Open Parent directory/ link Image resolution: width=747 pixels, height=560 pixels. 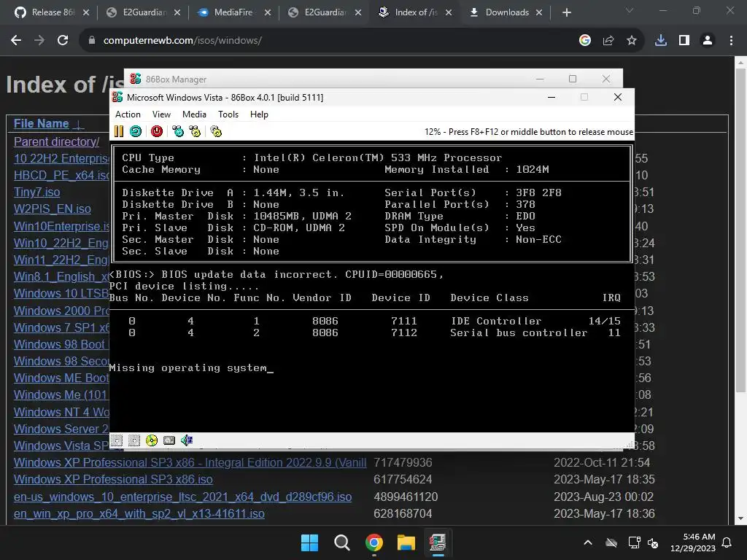point(57,141)
